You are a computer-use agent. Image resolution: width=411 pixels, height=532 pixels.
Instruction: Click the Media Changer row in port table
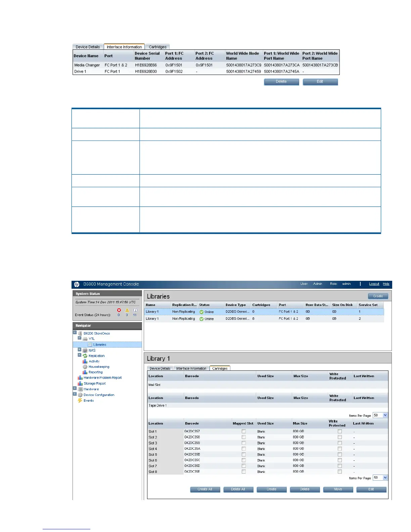point(206,65)
